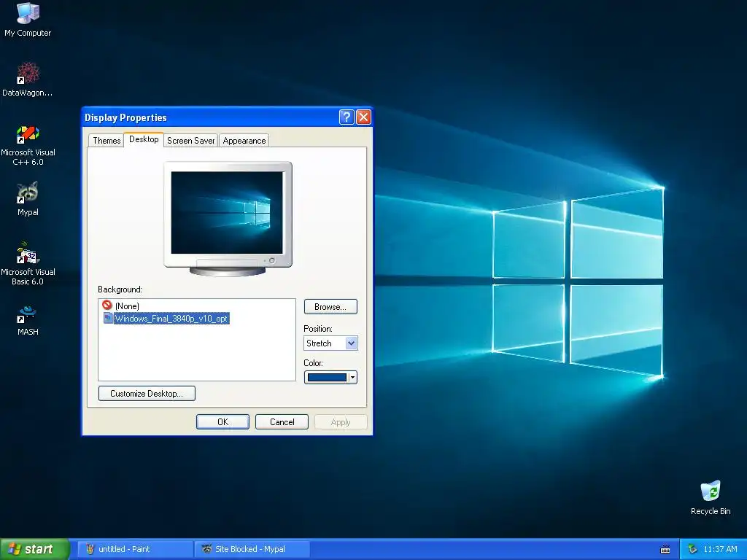Select Windows_Final_3840p_v10_opt in background list
The width and height of the screenshot is (747, 560).
(171, 318)
